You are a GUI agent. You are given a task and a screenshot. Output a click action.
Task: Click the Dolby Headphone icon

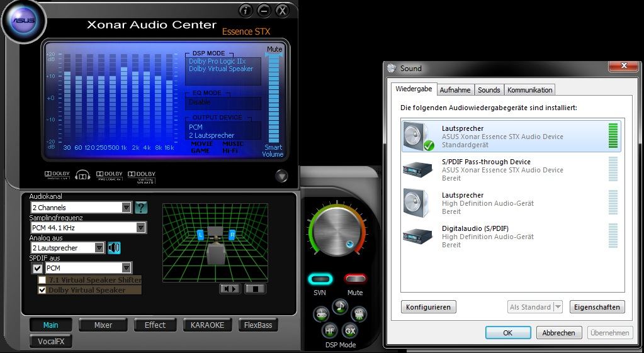click(x=82, y=176)
